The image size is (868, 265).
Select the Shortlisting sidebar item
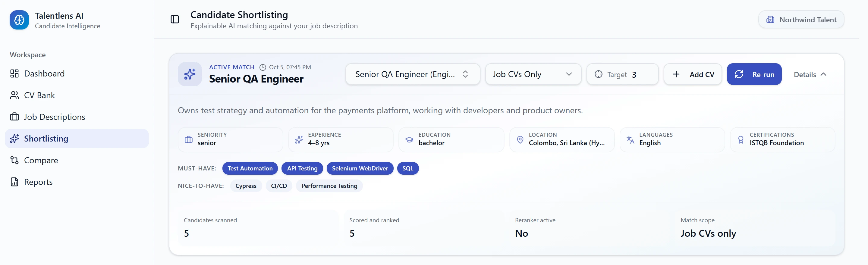[77, 139]
